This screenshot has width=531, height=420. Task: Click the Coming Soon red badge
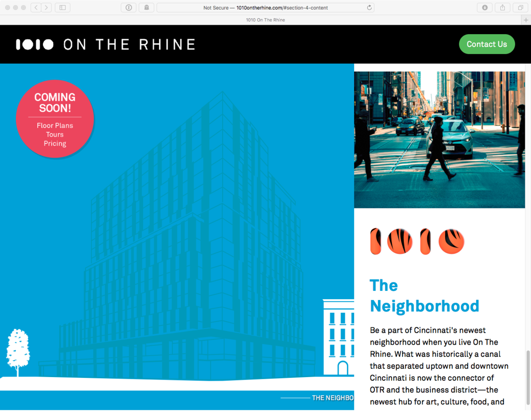click(55, 119)
